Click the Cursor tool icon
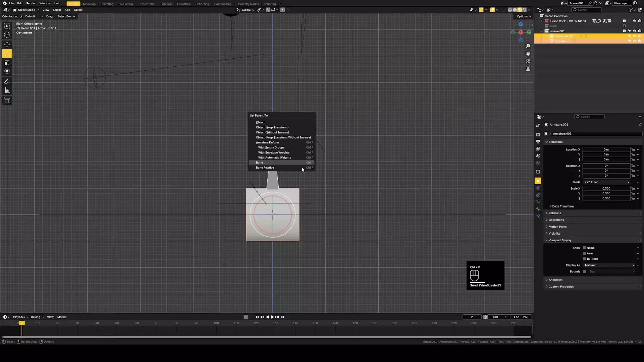 click(x=7, y=35)
